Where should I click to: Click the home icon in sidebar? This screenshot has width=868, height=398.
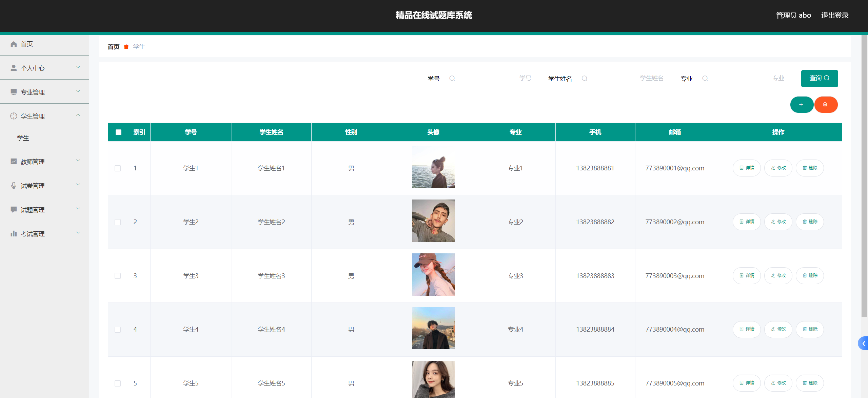[14, 44]
